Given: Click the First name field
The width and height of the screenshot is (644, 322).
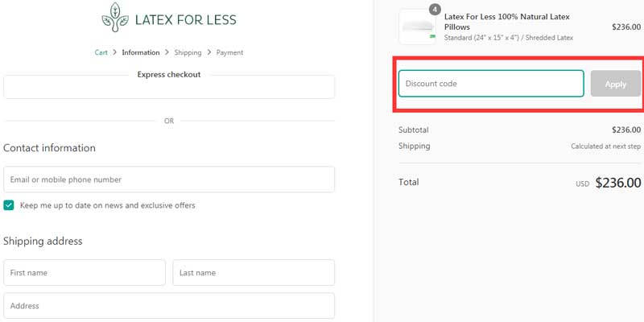Looking at the screenshot, I should click(x=85, y=272).
